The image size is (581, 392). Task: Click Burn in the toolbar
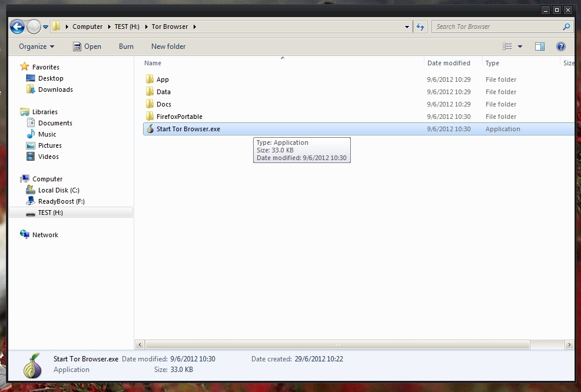pyautogui.click(x=126, y=46)
